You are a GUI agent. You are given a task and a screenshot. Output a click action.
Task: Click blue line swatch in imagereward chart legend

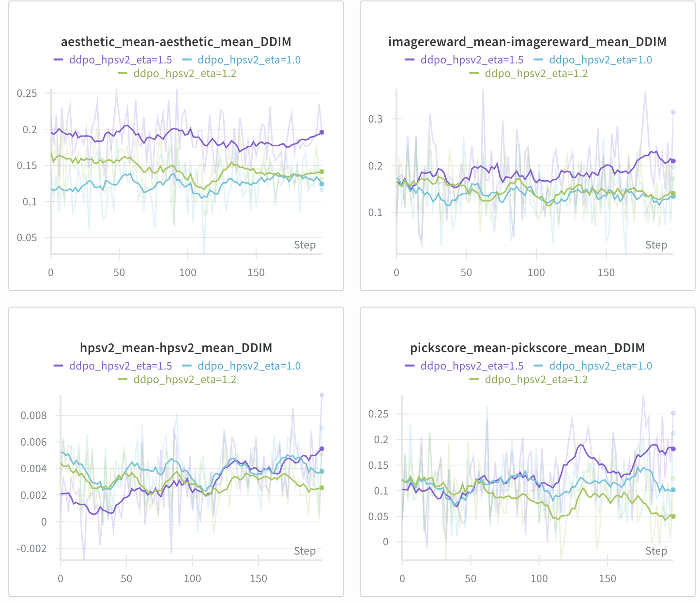pos(538,60)
